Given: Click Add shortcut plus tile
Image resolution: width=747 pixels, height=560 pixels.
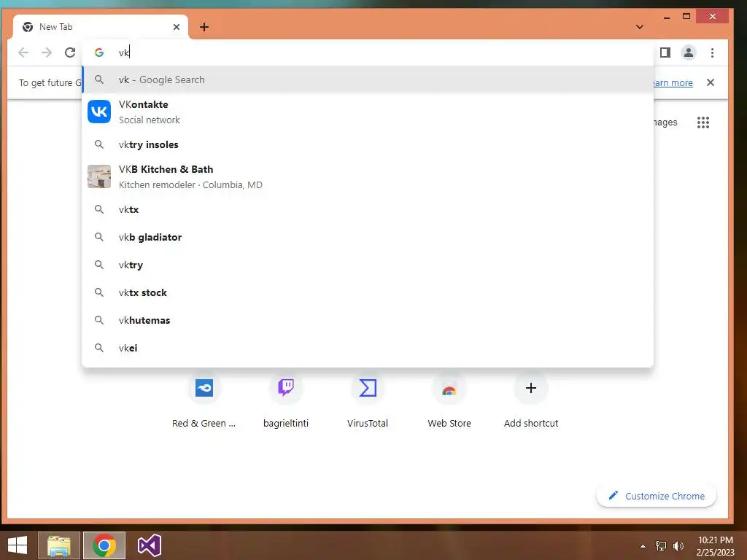Looking at the screenshot, I should (x=531, y=401).
